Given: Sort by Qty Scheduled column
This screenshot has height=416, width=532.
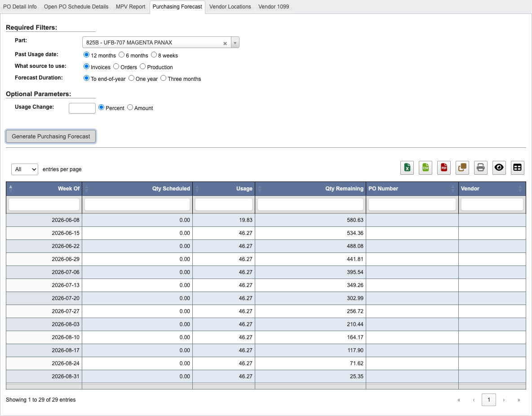Looking at the screenshot, I should pos(137,189).
